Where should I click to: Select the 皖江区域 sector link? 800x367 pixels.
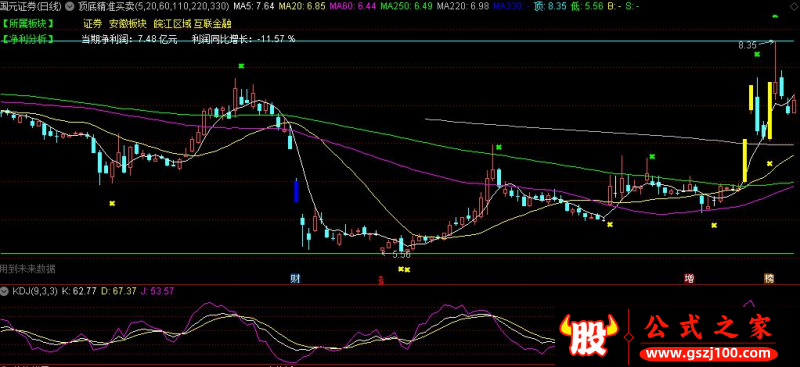(172, 23)
